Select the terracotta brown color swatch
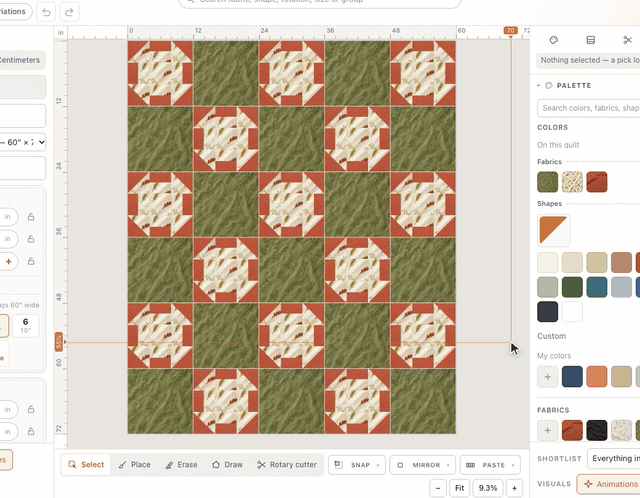This screenshot has height=498, width=640. click(x=621, y=262)
